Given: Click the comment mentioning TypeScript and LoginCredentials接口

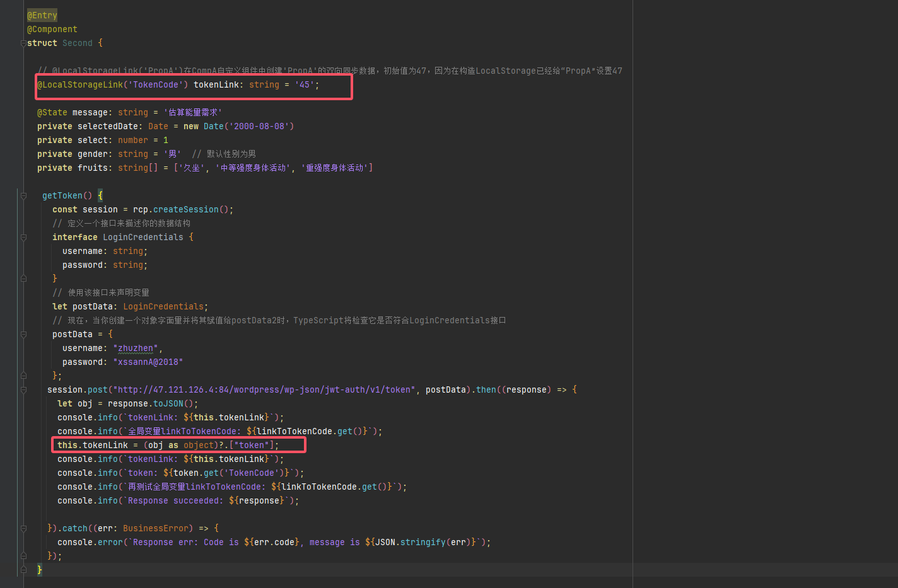Looking at the screenshot, I should pos(279,320).
